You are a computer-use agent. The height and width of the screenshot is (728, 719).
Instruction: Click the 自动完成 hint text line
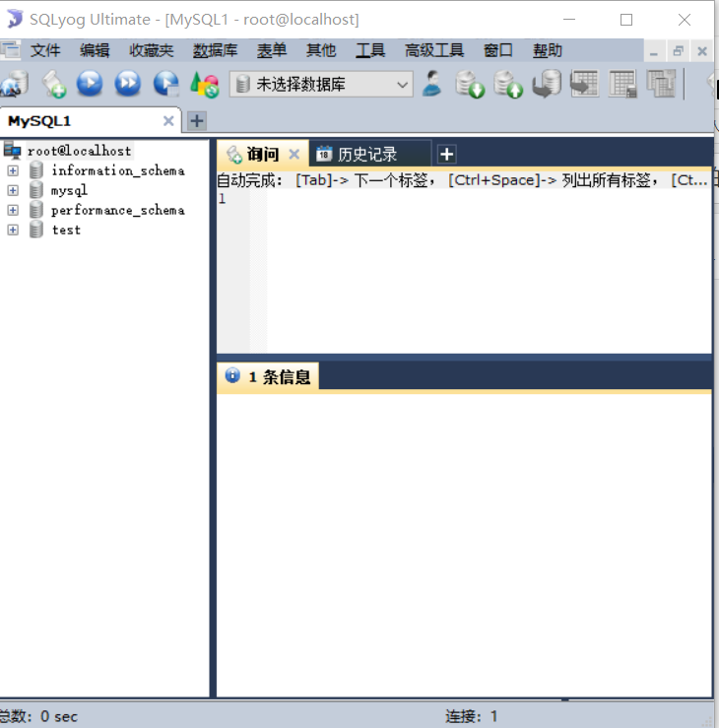463,180
